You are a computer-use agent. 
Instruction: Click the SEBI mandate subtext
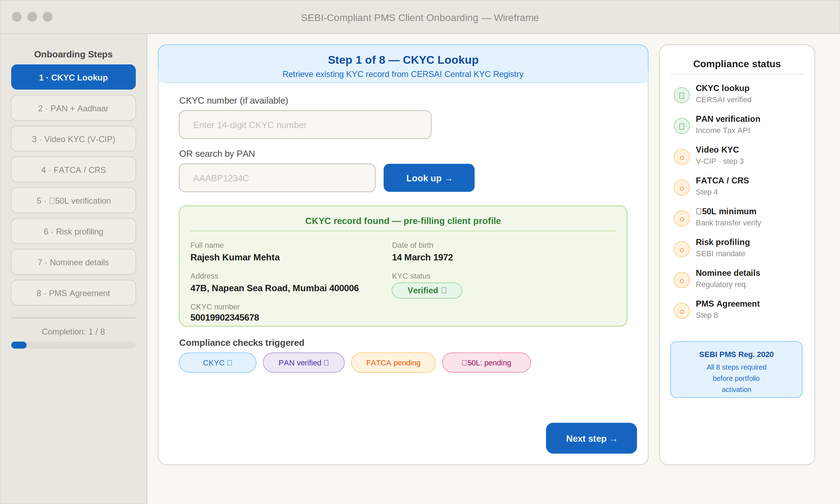[720, 254]
